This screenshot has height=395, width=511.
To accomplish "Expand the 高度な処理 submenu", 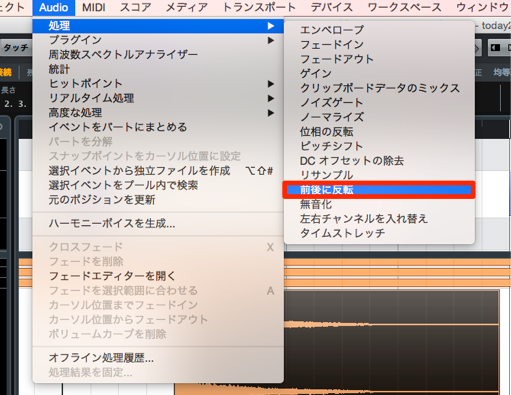I will 158,113.
